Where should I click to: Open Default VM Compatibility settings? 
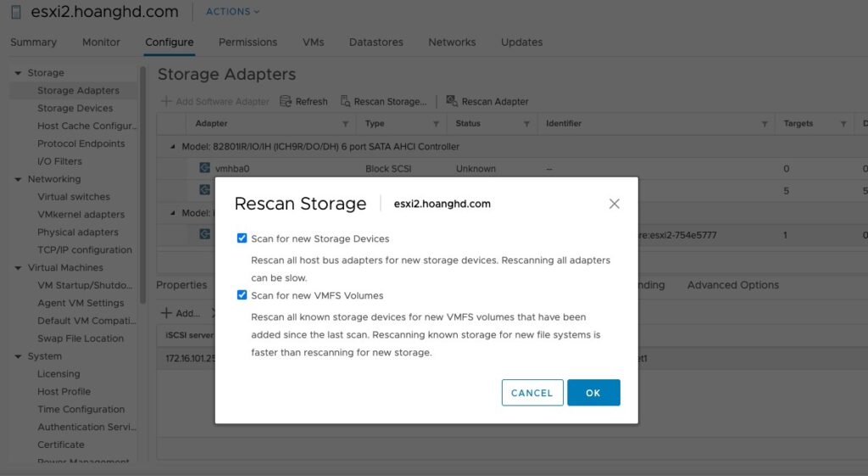pyautogui.click(x=86, y=321)
